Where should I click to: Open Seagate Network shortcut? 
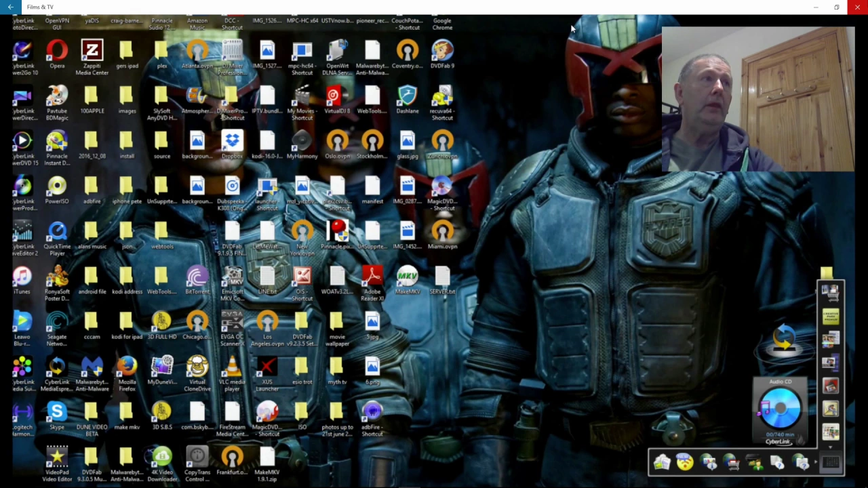pyautogui.click(x=57, y=328)
